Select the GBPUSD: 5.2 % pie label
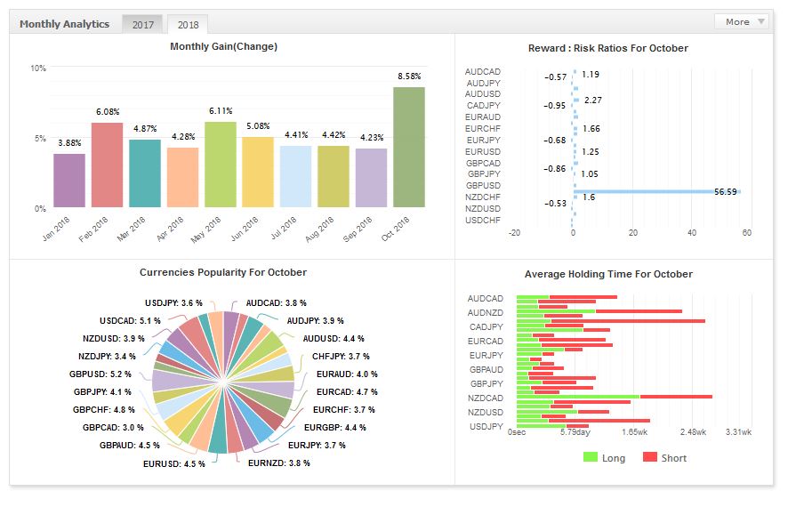812x515 pixels. 100,374
